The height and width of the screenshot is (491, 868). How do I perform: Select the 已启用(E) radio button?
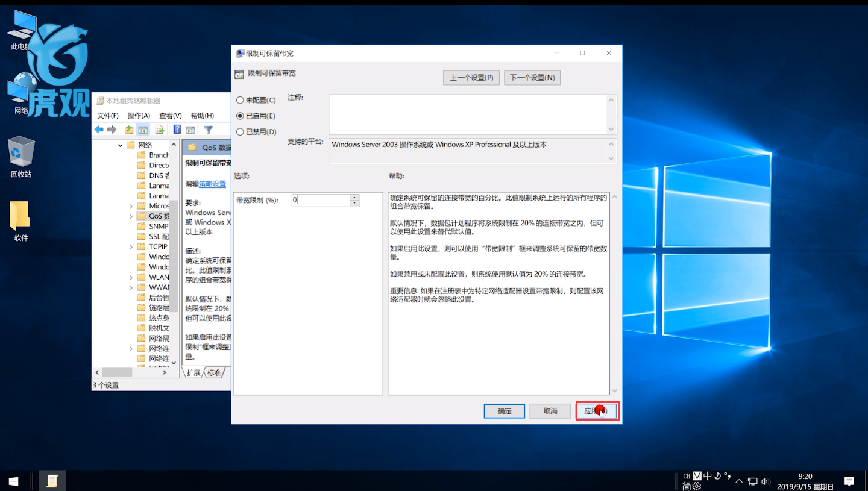(240, 116)
